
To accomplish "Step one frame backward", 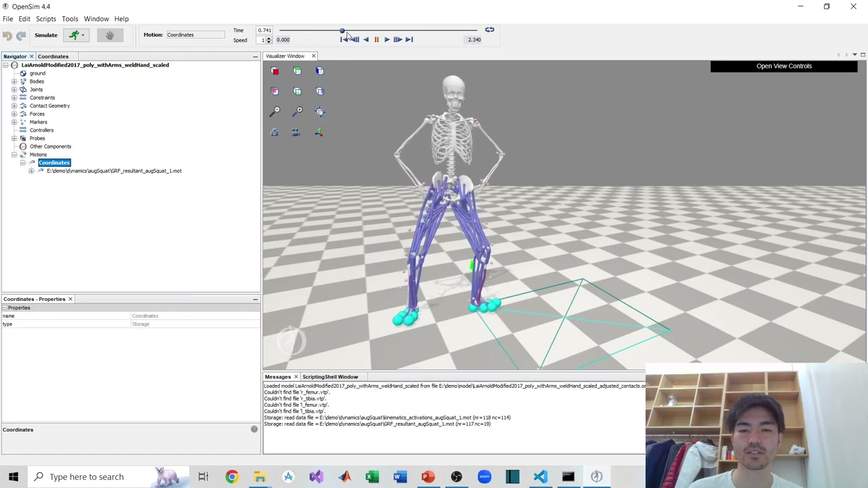I will [355, 39].
